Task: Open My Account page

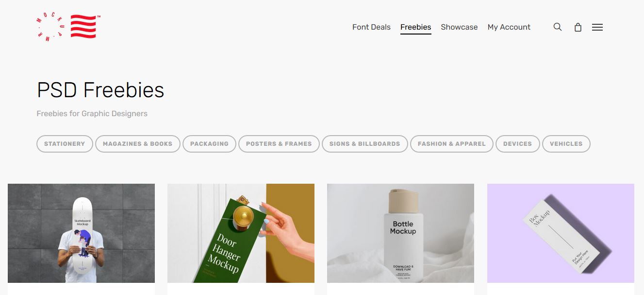Action: click(x=509, y=27)
